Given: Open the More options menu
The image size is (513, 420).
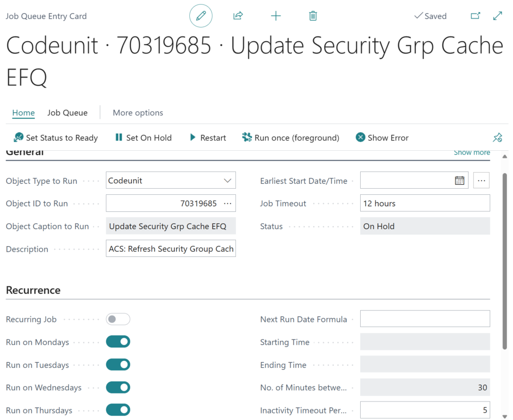Looking at the screenshot, I should (138, 113).
